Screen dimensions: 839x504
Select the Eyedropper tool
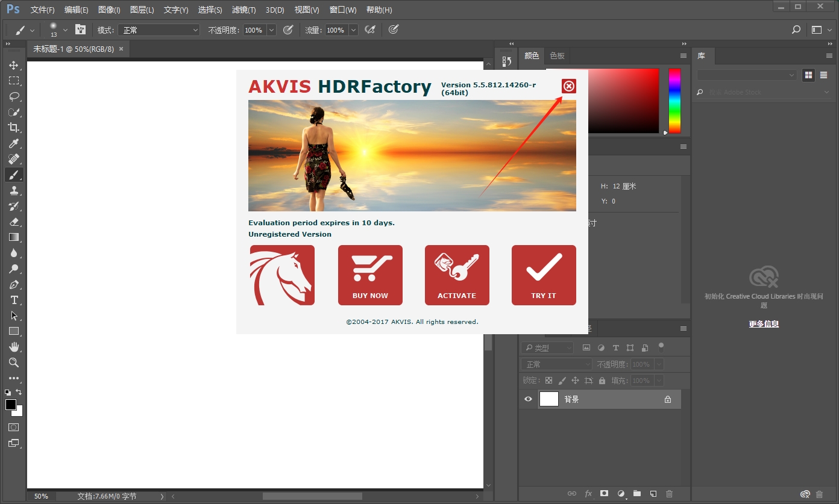coord(14,143)
